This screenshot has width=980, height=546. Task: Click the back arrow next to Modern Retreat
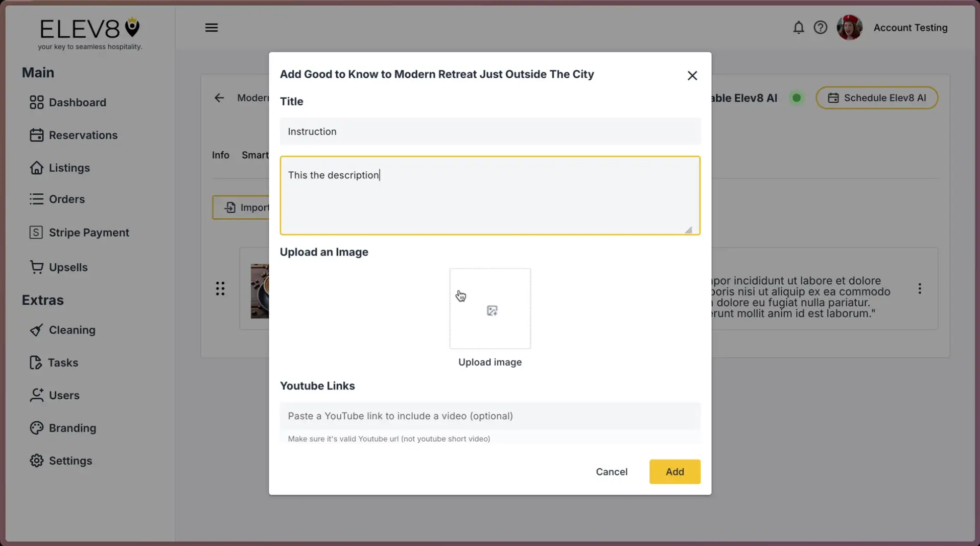pos(219,98)
